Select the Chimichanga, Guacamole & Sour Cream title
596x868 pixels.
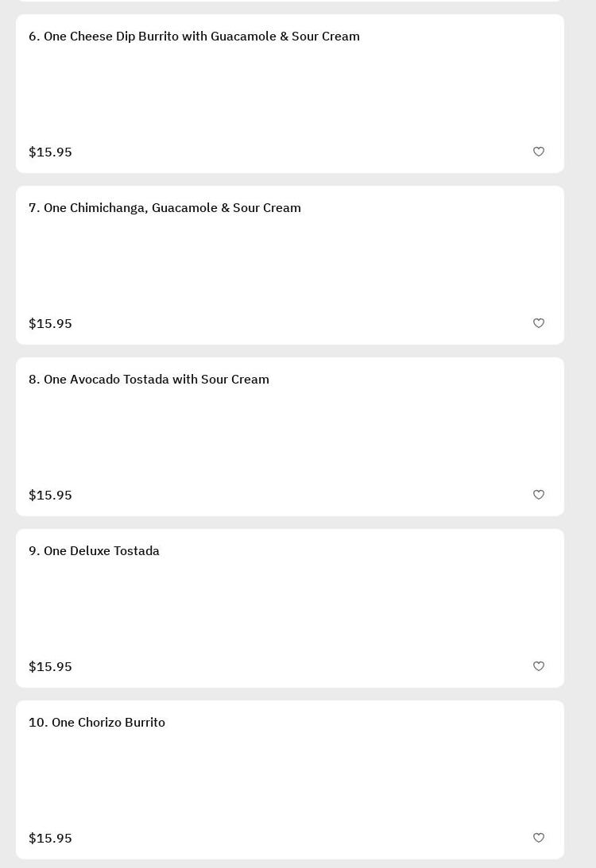[x=164, y=208]
